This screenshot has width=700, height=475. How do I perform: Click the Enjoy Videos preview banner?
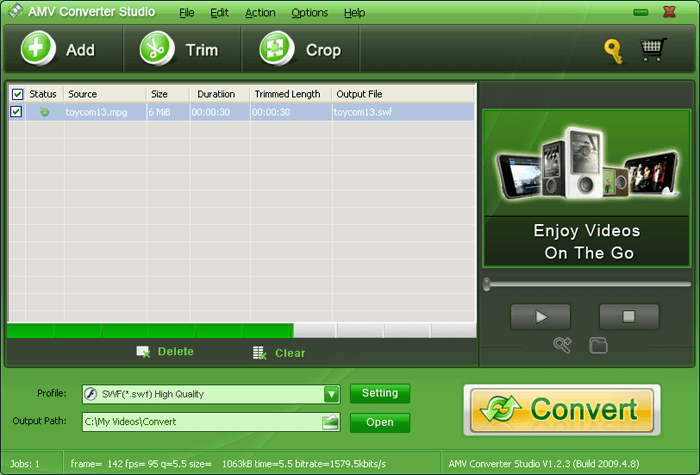click(x=587, y=189)
